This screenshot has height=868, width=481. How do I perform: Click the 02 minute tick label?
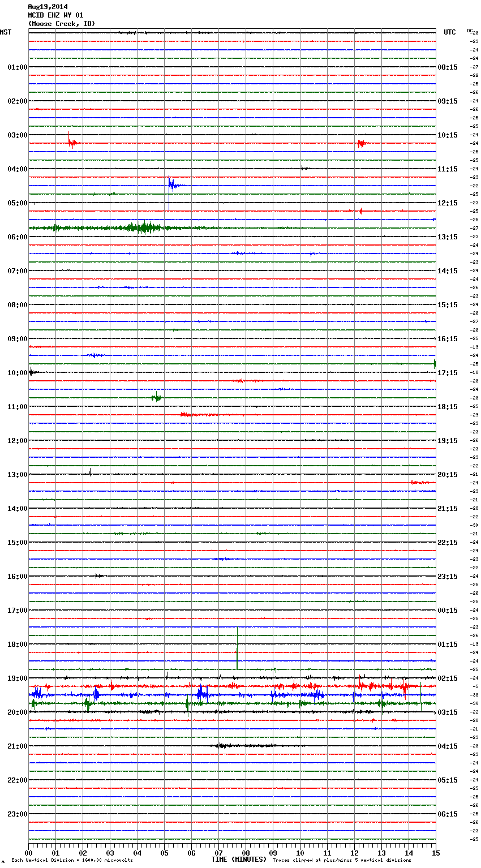[83, 853]
